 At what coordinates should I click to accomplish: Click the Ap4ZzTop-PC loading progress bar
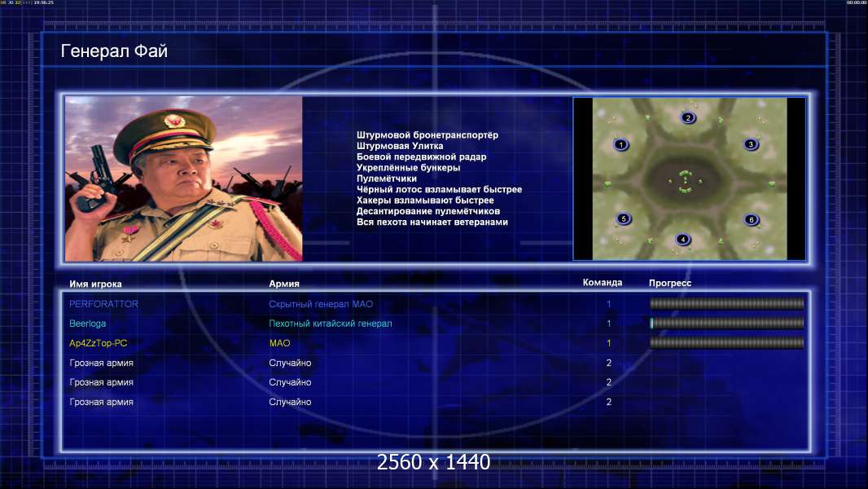point(726,343)
